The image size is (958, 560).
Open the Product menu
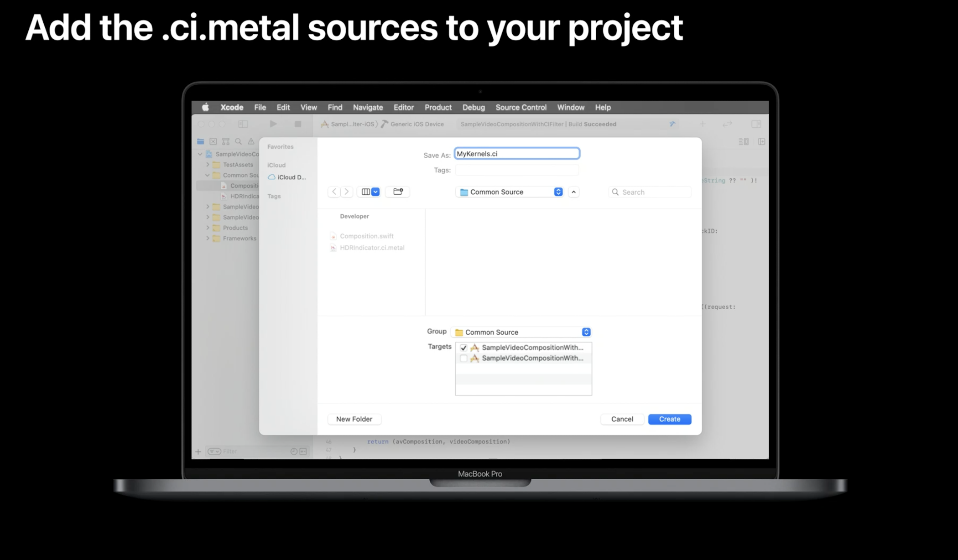click(438, 107)
